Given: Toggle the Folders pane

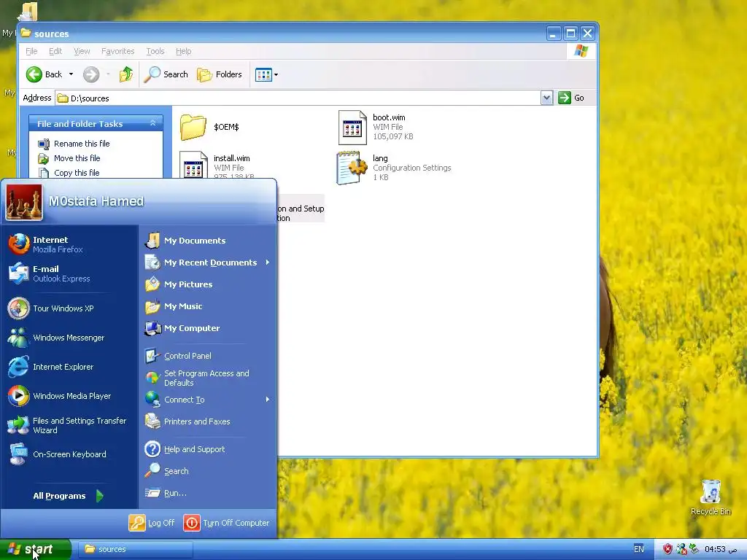Looking at the screenshot, I should [x=219, y=74].
